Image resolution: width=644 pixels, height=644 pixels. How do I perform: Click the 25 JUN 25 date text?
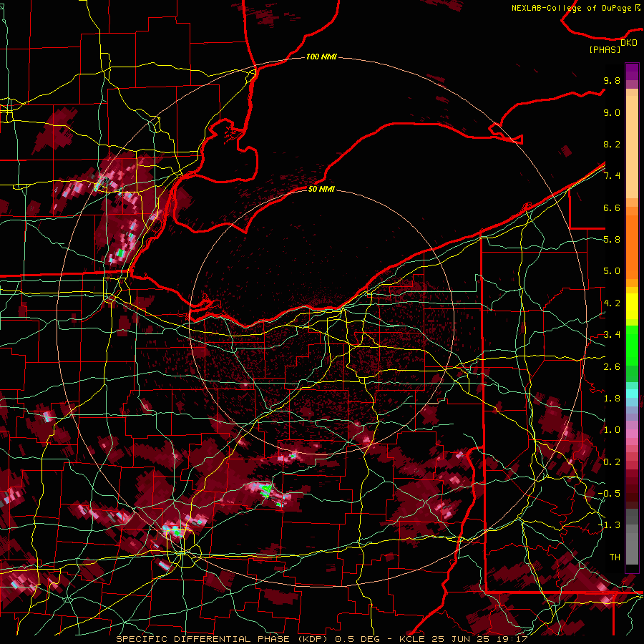459,639
